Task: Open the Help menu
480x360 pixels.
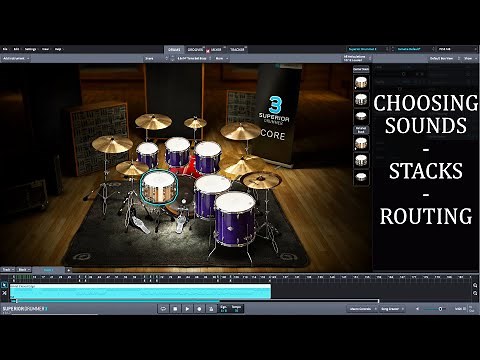Action: pos(58,49)
